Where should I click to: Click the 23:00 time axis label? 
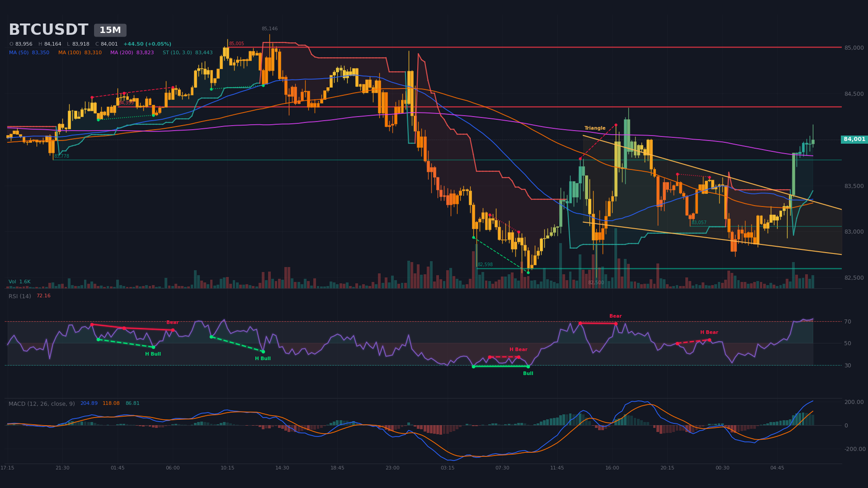coord(392,468)
